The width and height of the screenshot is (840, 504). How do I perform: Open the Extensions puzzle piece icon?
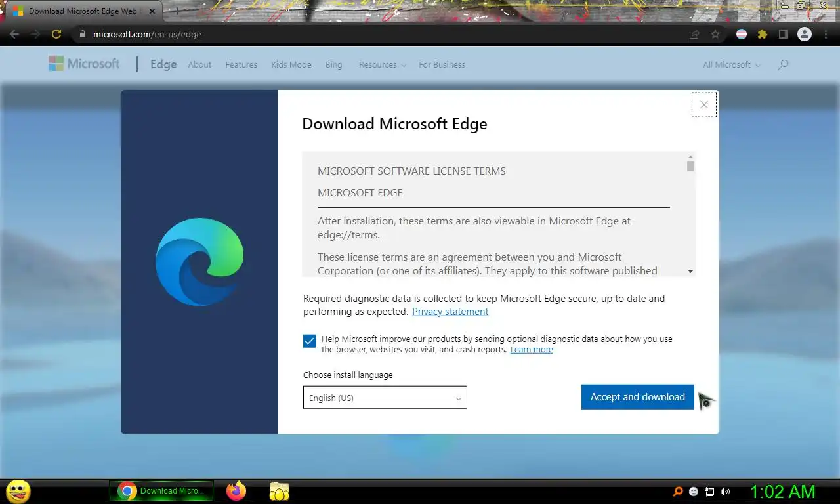click(x=763, y=34)
